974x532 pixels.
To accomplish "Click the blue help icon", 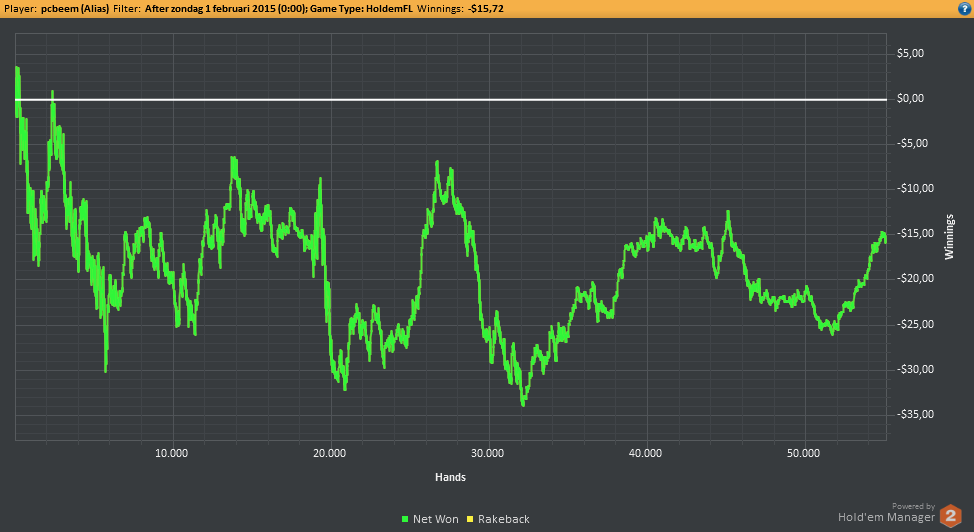I will pyautogui.click(x=964, y=9).
